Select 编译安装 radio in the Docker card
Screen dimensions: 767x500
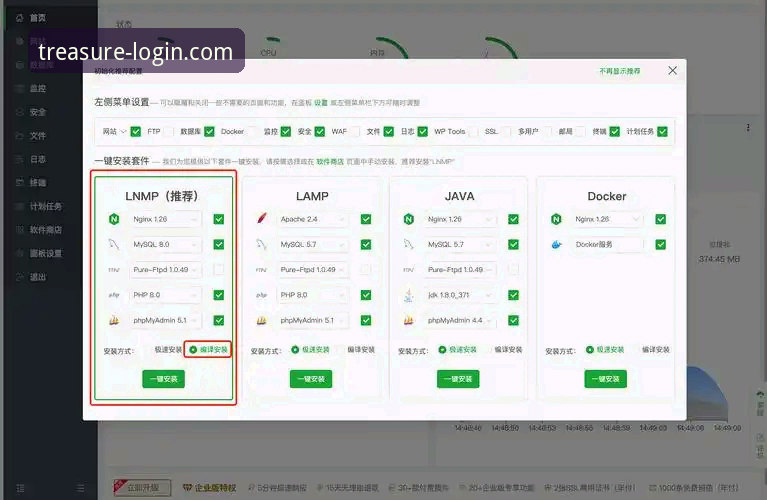click(x=651, y=350)
